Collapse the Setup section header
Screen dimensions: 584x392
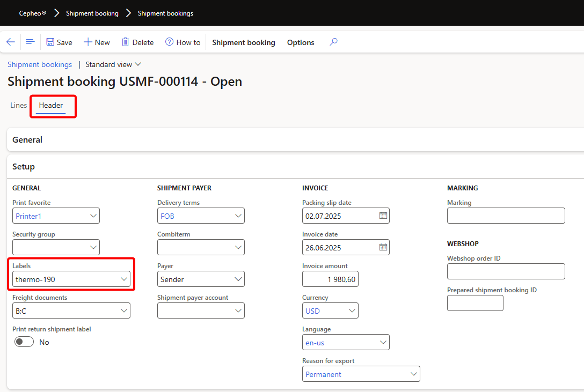(24, 167)
